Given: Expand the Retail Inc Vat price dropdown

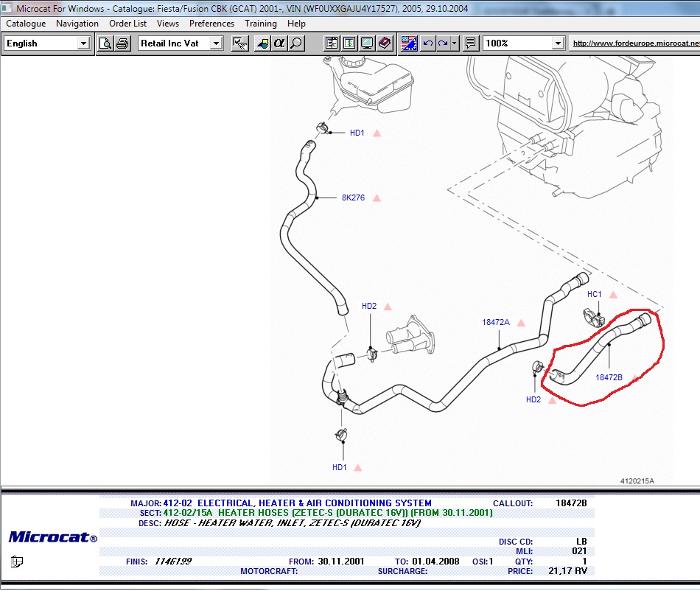Looking at the screenshot, I should click(216, 43).
